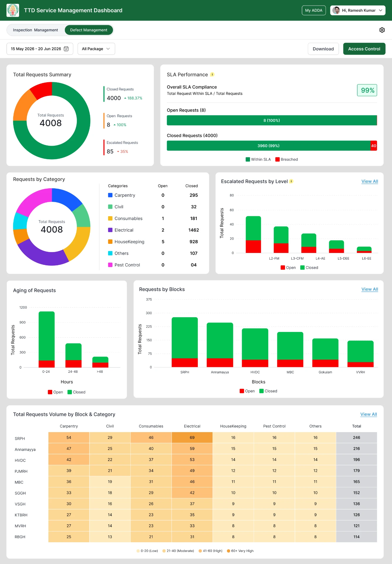This screenshot has height=564, width=392.
Task: Click View All for Volume by Block & Category
Action: (369, 414)
